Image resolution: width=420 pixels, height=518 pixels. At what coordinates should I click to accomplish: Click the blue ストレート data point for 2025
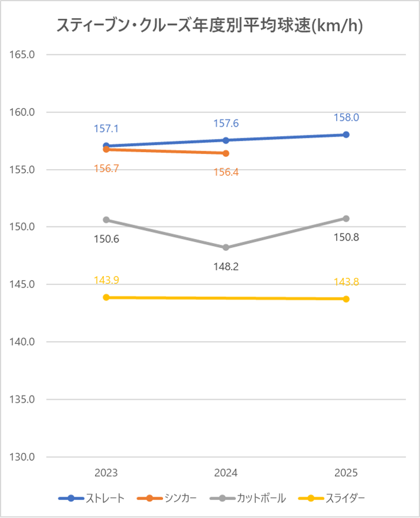tap(346, 135)
